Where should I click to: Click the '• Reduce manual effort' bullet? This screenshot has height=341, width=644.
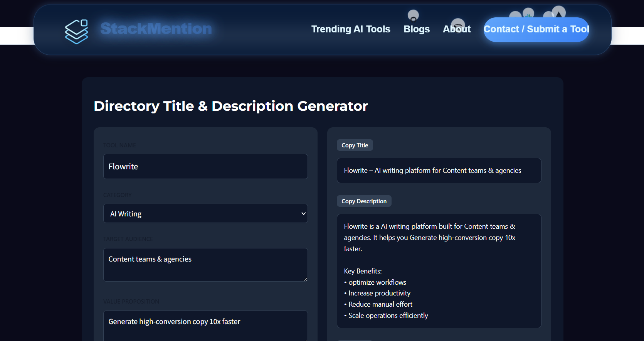378,304
